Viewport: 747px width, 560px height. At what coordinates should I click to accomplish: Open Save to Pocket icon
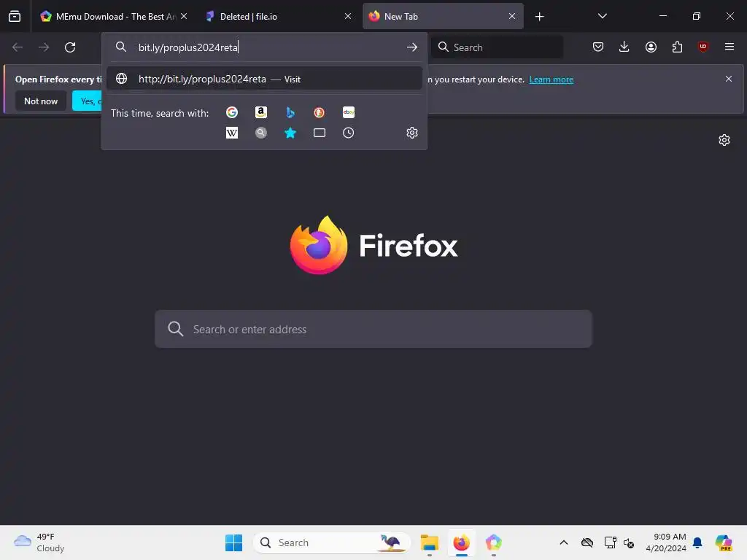tap(598, 47)
